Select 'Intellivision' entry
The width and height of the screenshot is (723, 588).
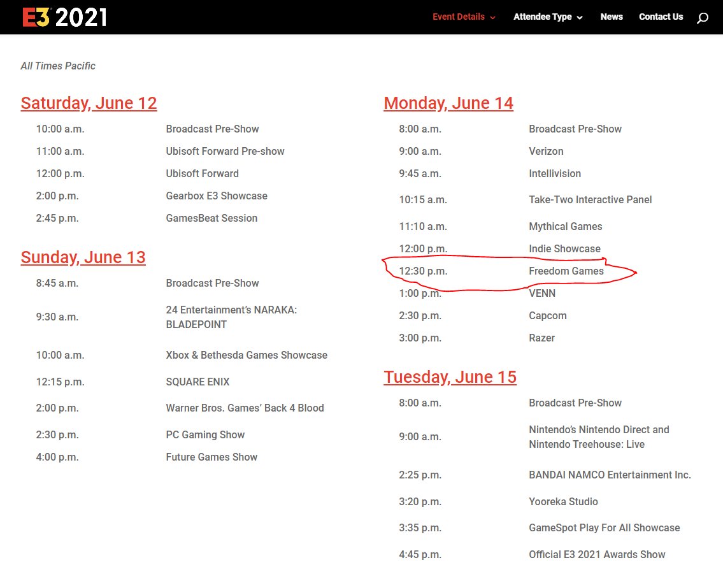(x=555, y=173)
